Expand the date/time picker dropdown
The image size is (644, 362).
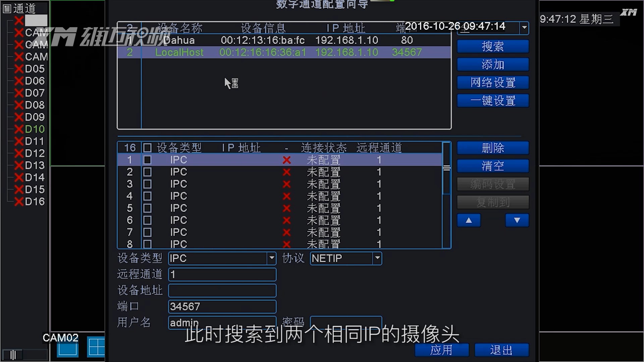523,27
